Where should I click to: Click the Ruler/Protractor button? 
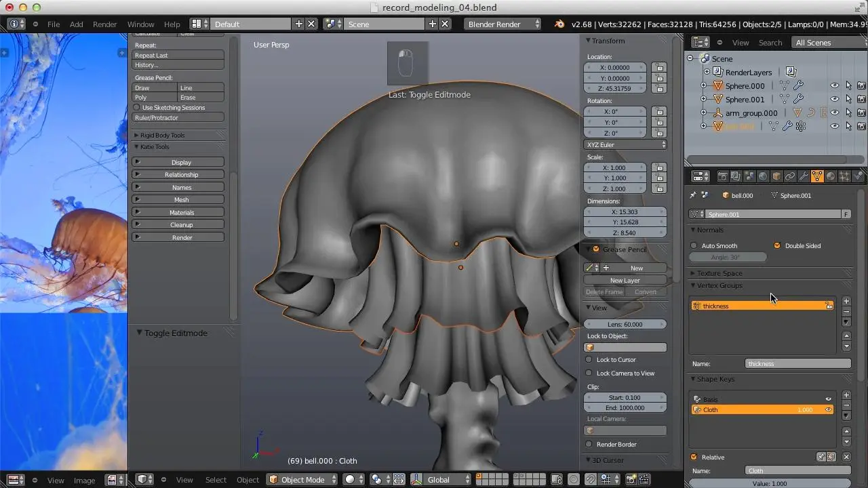[178, 118]
